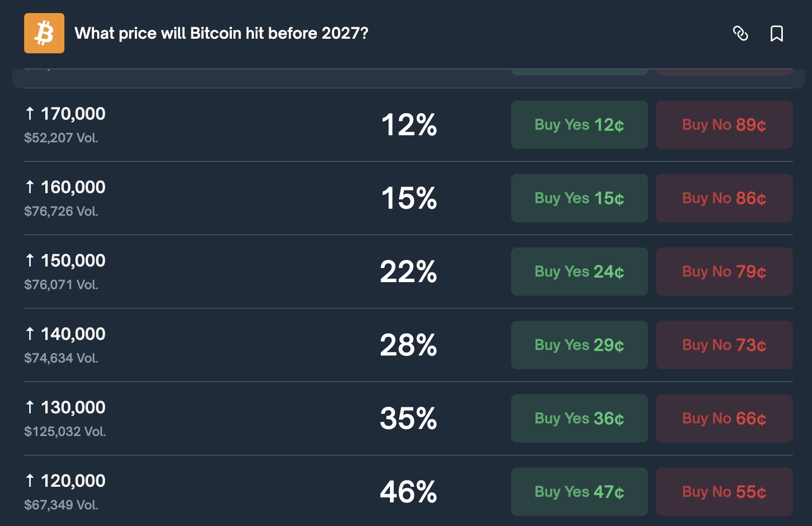Viewport: 812px width, 526px height.
Task: Click the $125,032 volume label
Action: click(65, 431)
